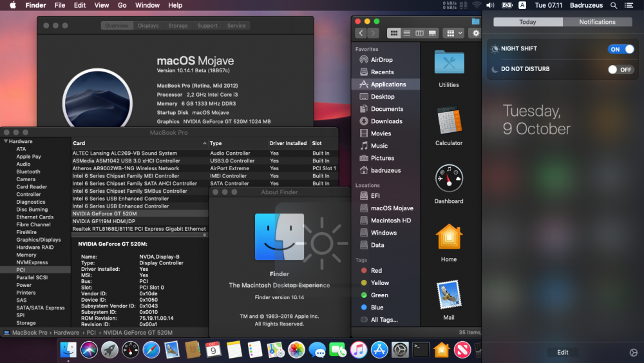Open Contacts book icon in the Dock
Image resolution: width=644 pixels, height=363 pixels.
pyautogui.click(x=192, y=350)
